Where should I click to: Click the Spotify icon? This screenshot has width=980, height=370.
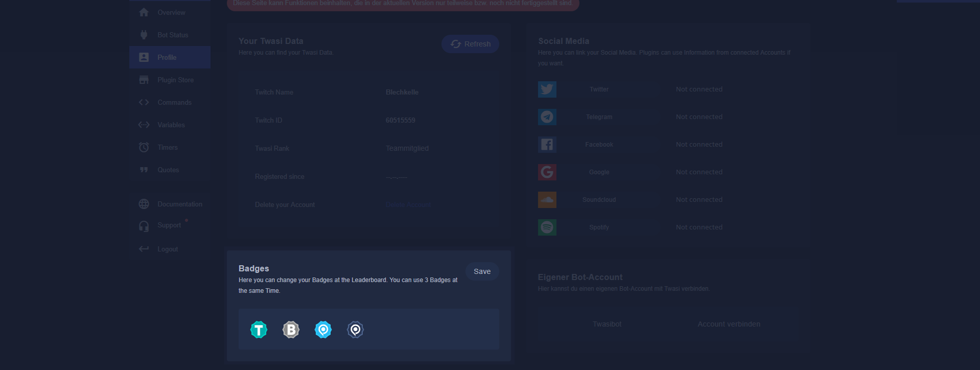(547, 227)
